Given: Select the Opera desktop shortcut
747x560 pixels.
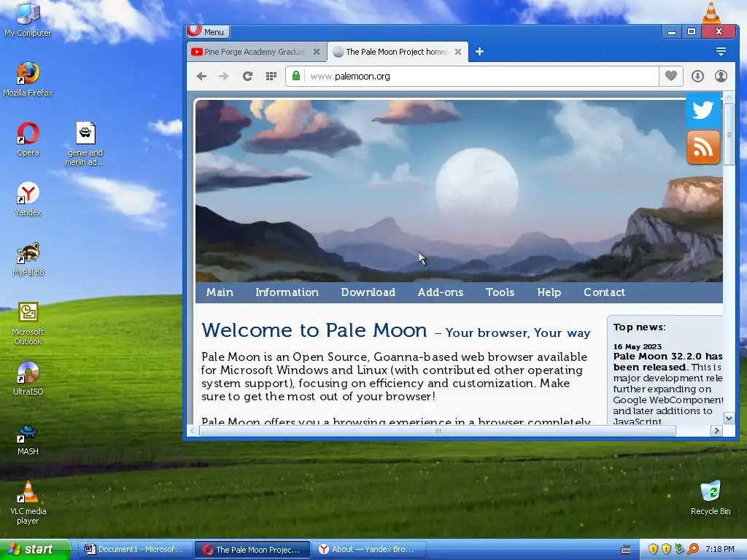Looking at the screenshot, I should coord(28,139).
